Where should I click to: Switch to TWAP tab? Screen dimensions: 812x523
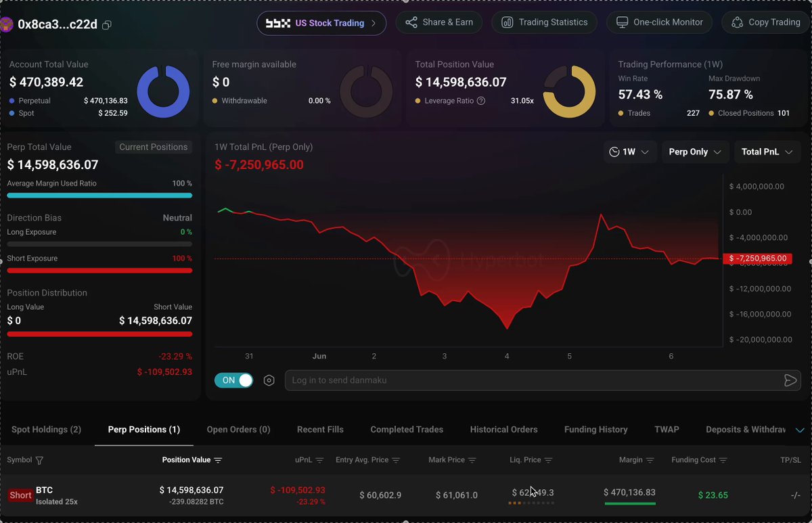click(x=667, y=430)
